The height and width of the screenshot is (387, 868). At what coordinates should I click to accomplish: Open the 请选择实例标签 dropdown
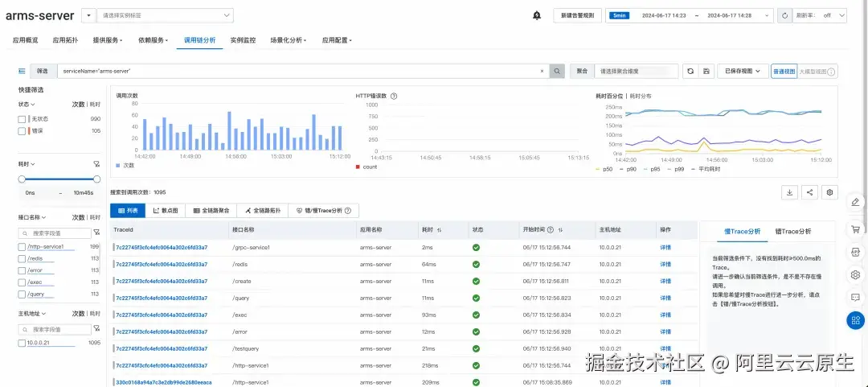click(x=165, y=15)
